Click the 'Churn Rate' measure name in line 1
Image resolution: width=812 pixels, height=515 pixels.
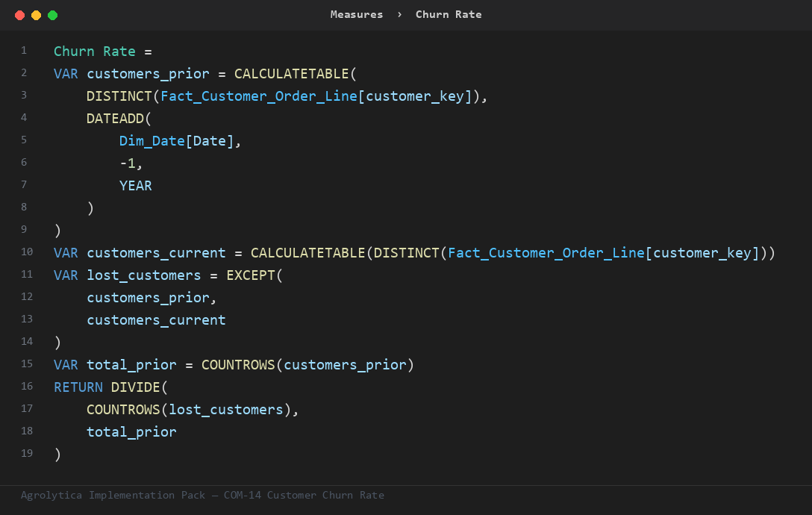click(x=95, y=51)
